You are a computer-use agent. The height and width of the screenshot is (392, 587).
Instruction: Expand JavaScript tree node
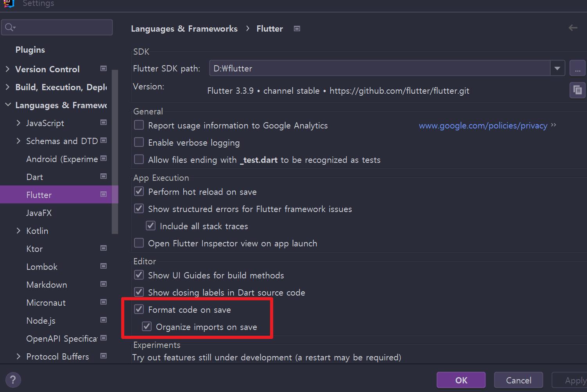click(18, 123)
